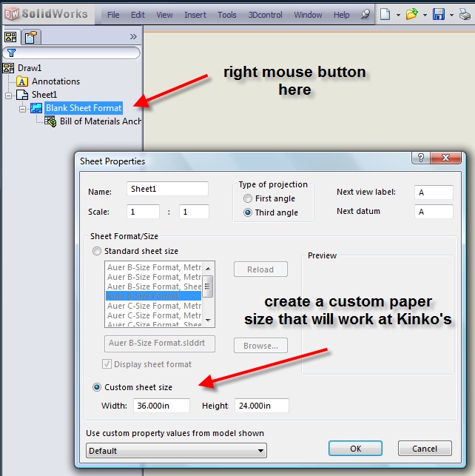Open the View menu
This screenshot has height=476, width=475.
click(x=164, y=15)
